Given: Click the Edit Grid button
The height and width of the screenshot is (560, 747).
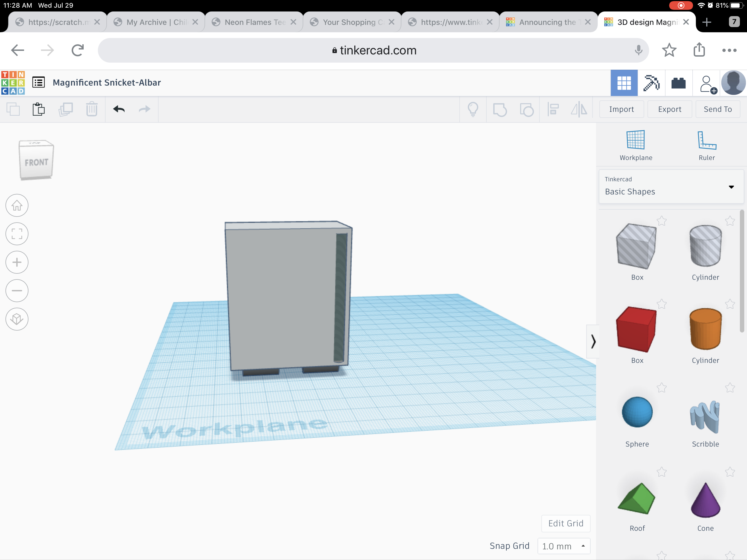Looking at the screenshot, I should coord(566,523).
